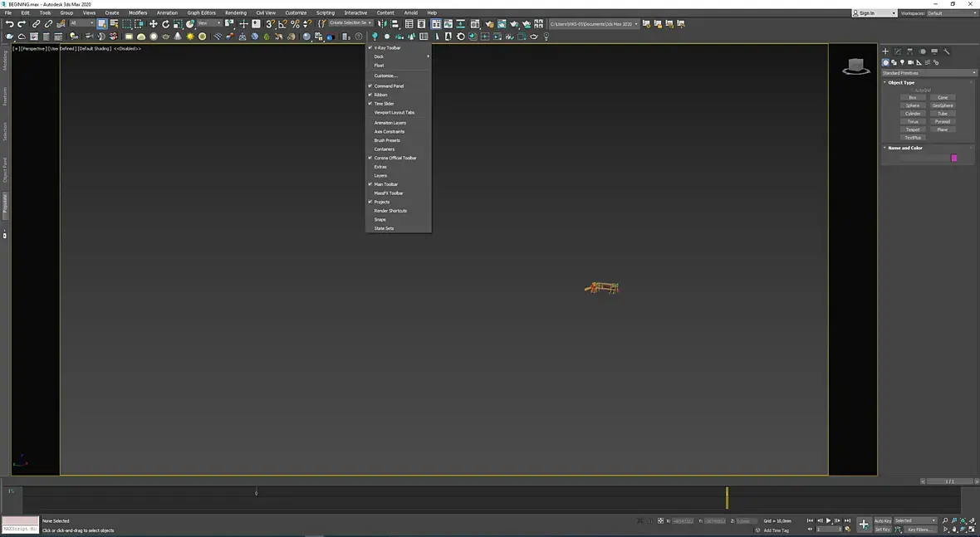Select the Rotate tool in toolbar
Viewport: 980px width, 537px height.
pyautogui.click(x=165, y=24)
